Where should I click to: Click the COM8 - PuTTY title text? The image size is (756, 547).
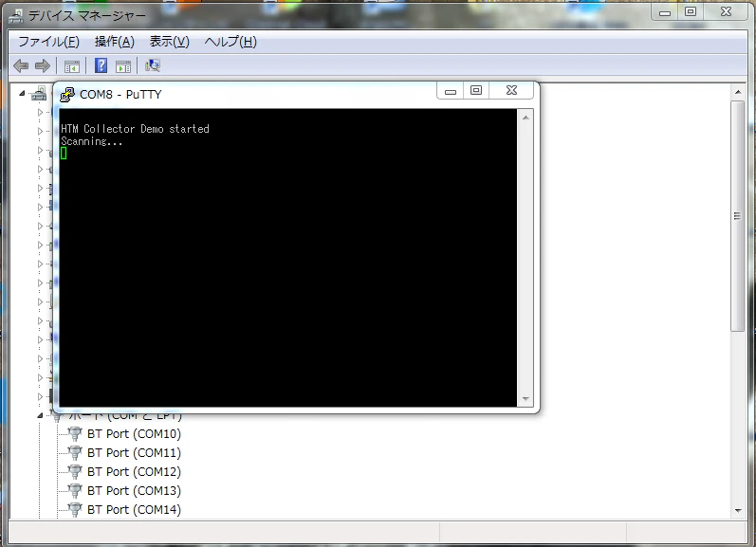[x=120, y=95]
